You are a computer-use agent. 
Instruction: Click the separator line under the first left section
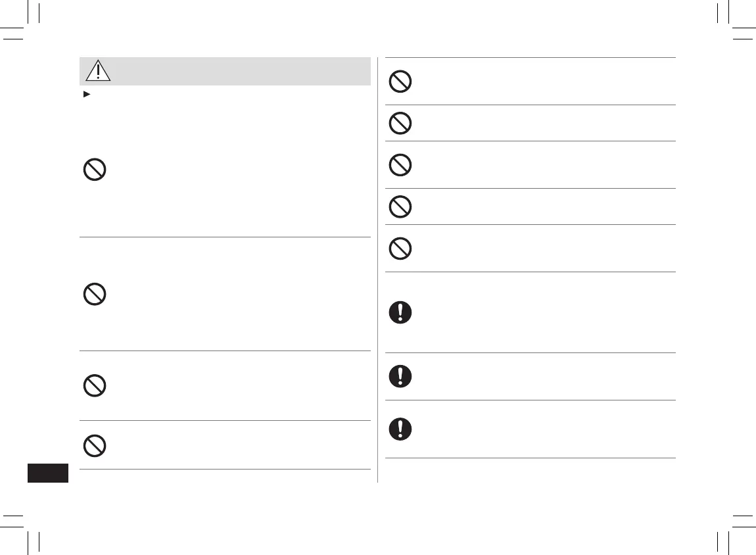pos(225,237)
